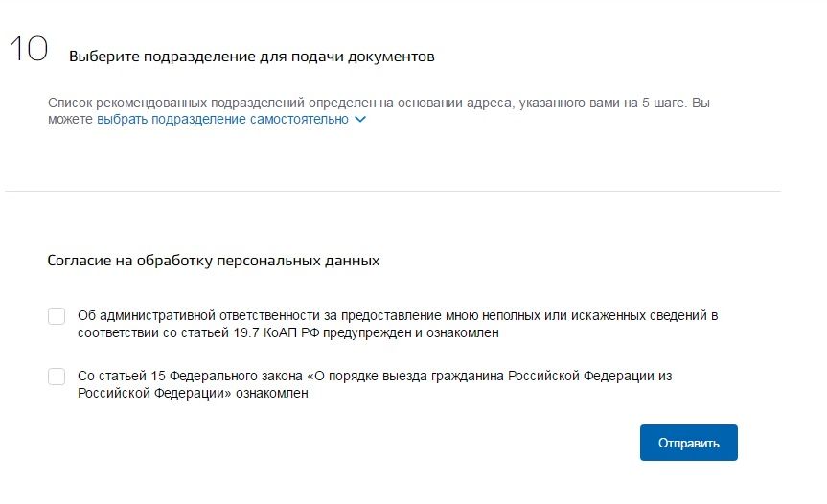Click the step number 10
Image resolution: width=827 pixels, height=504 pixels.
click(x=29, y=49)
